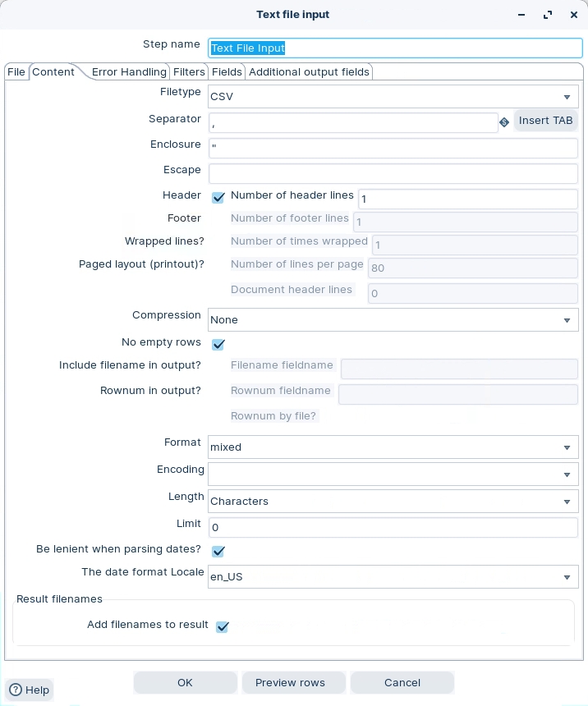
Task: Toggle Add filenames to result checkbox
Action: pos(222,626)
